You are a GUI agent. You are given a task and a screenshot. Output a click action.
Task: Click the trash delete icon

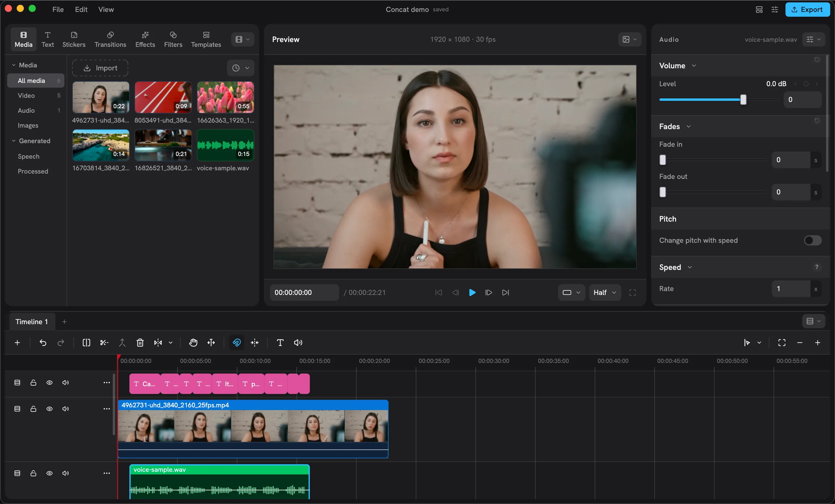[x=140, y=343]
